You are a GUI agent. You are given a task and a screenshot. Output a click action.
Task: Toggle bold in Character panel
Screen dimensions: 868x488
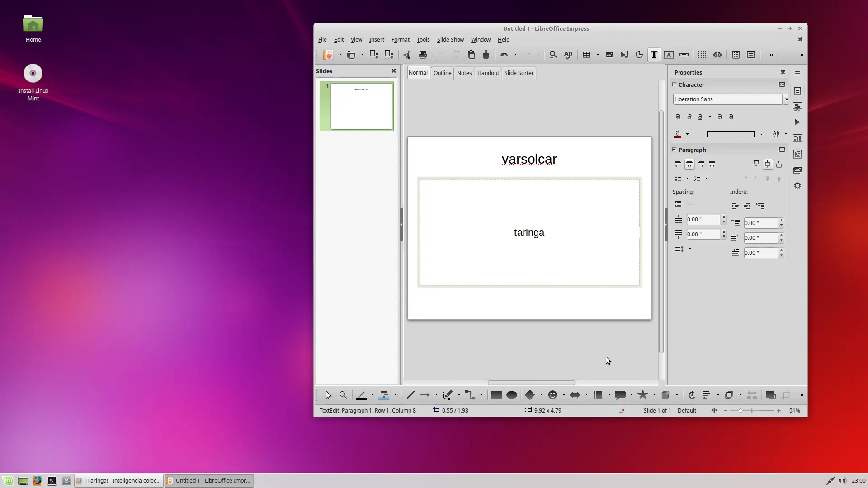(678, 117)
